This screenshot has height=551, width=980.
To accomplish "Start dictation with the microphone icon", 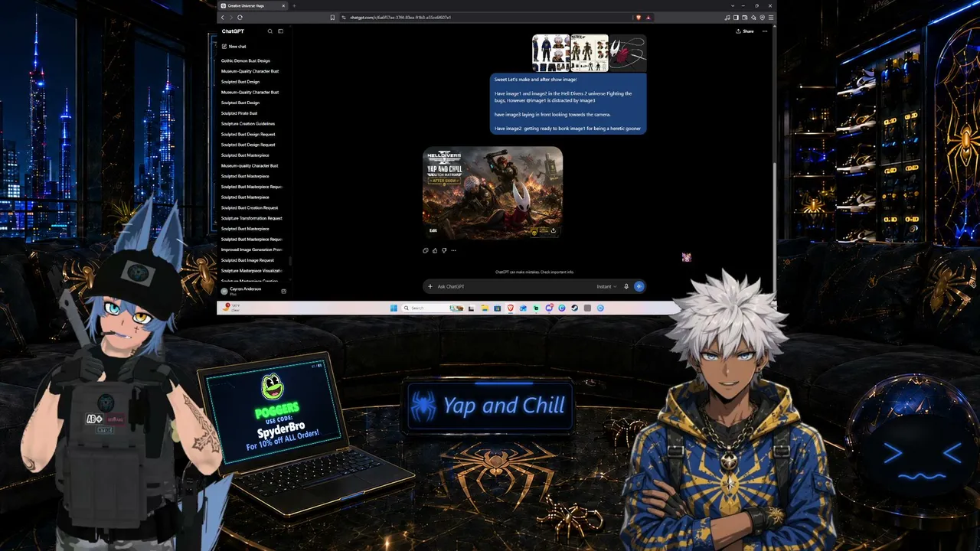I will tap(626, 286).
